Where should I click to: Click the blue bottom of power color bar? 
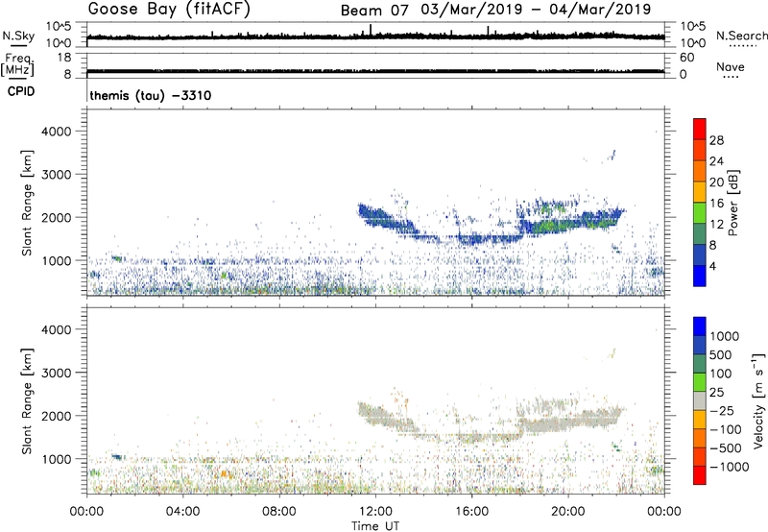click(x=700, y=276)
